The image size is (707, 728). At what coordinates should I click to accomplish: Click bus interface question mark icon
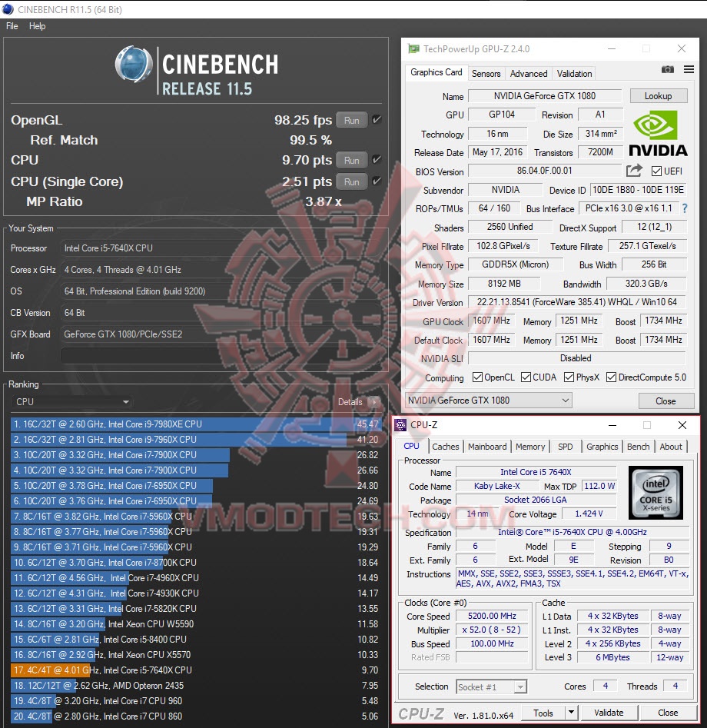(x=684, y=208)
